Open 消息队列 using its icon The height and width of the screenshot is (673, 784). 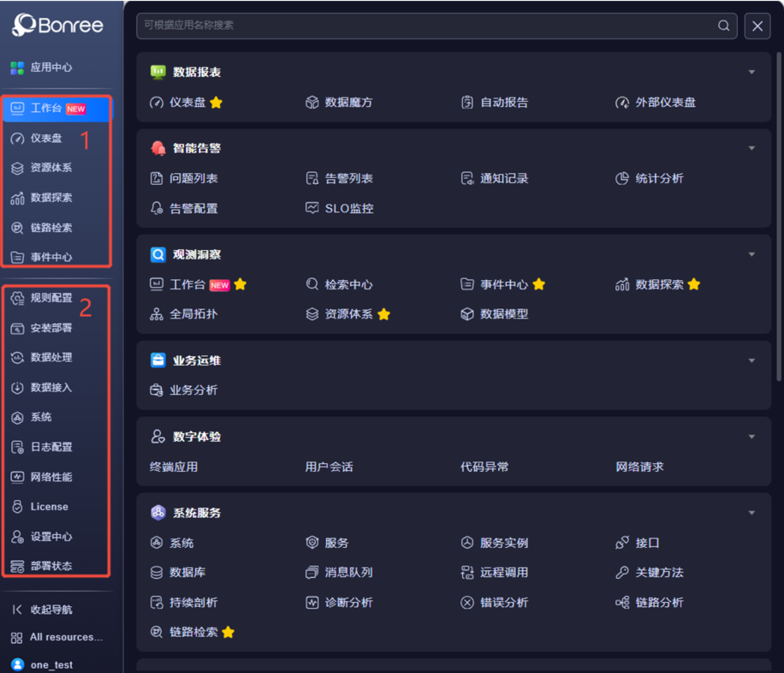point(312,573)
